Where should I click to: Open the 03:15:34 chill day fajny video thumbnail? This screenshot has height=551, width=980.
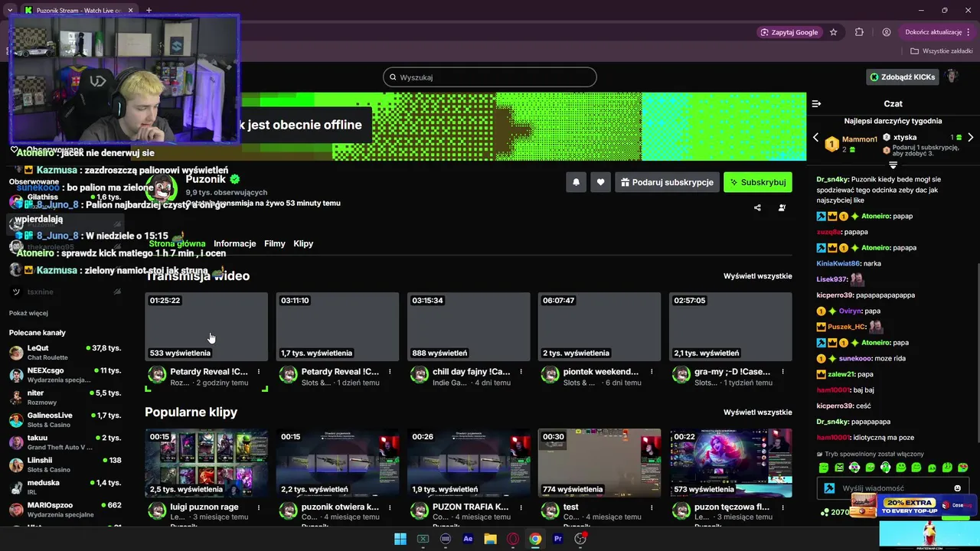point(469,327)
